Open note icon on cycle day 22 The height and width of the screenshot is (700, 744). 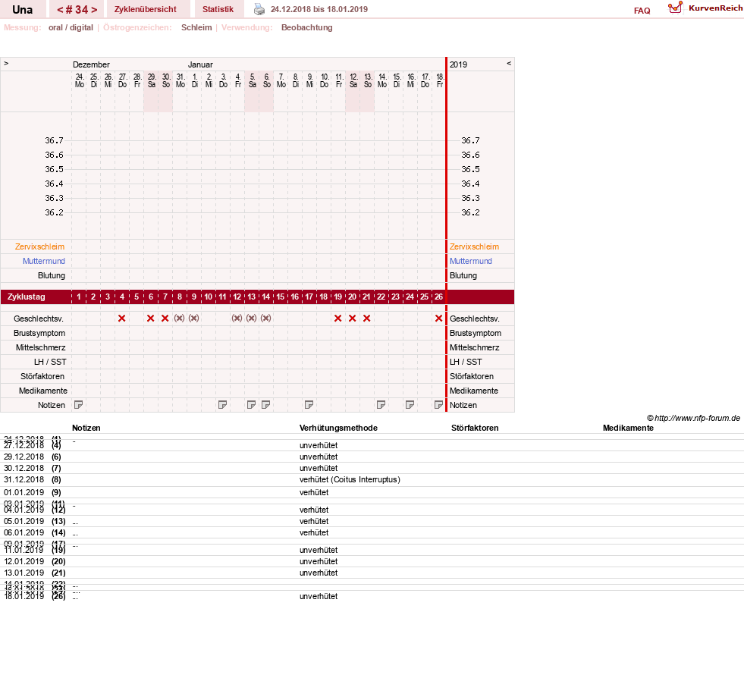coord(381,405)
